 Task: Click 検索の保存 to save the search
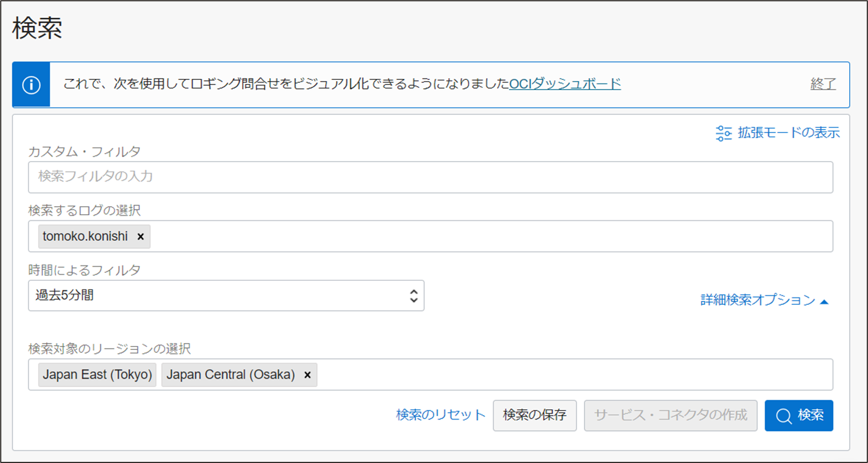tap(534, 416)
